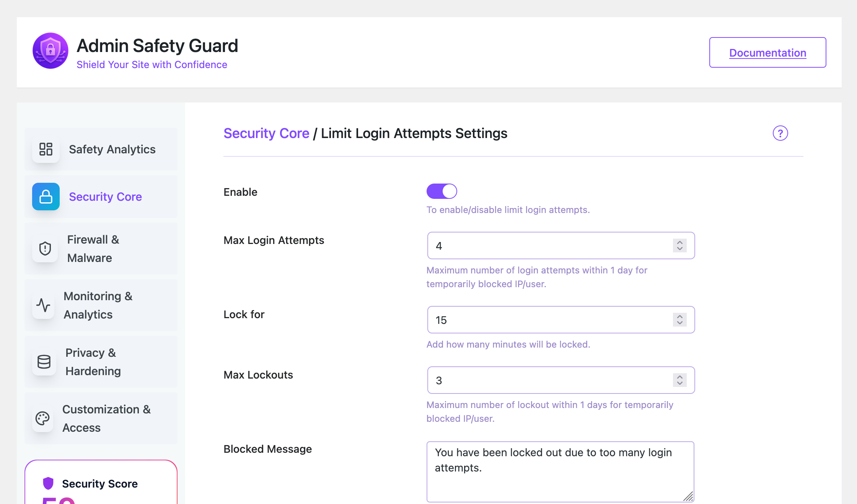
Task: Disable the limit login attempts toggle
Action: (x=442, y=191)
